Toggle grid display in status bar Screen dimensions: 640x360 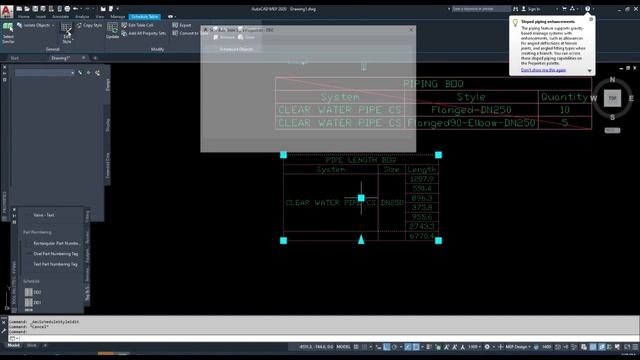click(356, 347)
